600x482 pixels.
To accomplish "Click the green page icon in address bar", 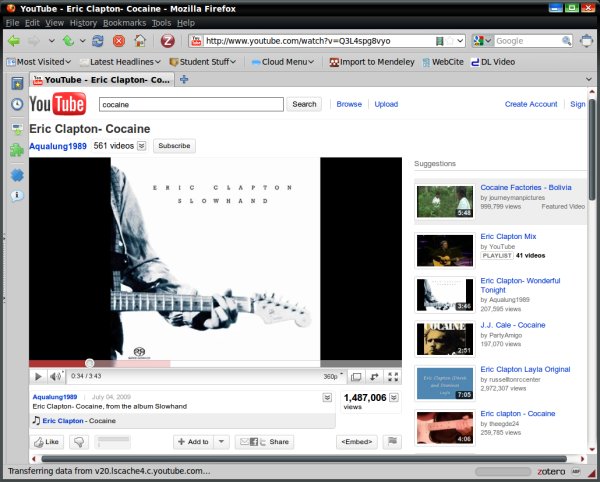I will point(440,41).
